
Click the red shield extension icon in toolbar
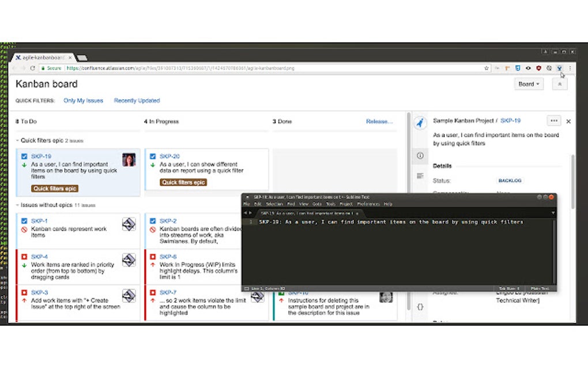537,67
